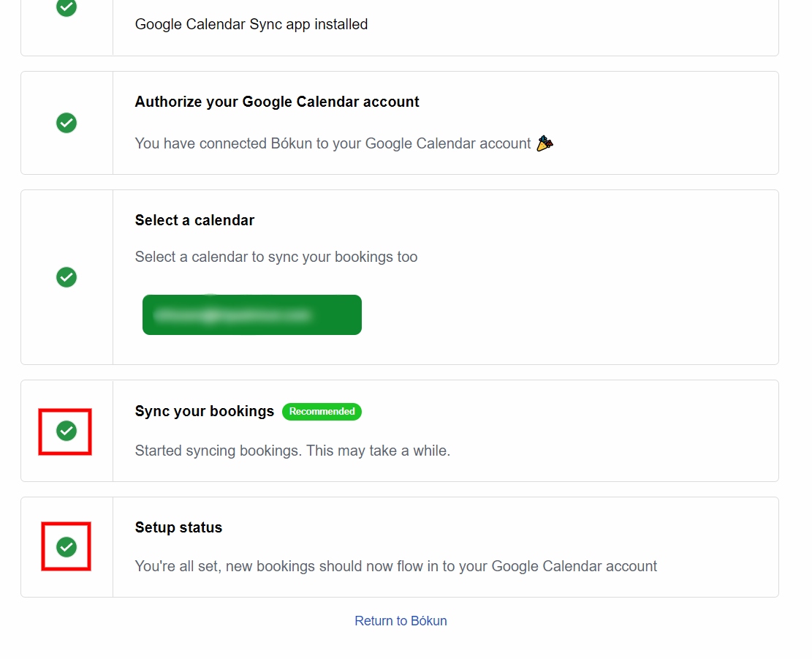812x659 pixels.
Task: Click the Select a calendar to sync description
Action: coord(276,257)
